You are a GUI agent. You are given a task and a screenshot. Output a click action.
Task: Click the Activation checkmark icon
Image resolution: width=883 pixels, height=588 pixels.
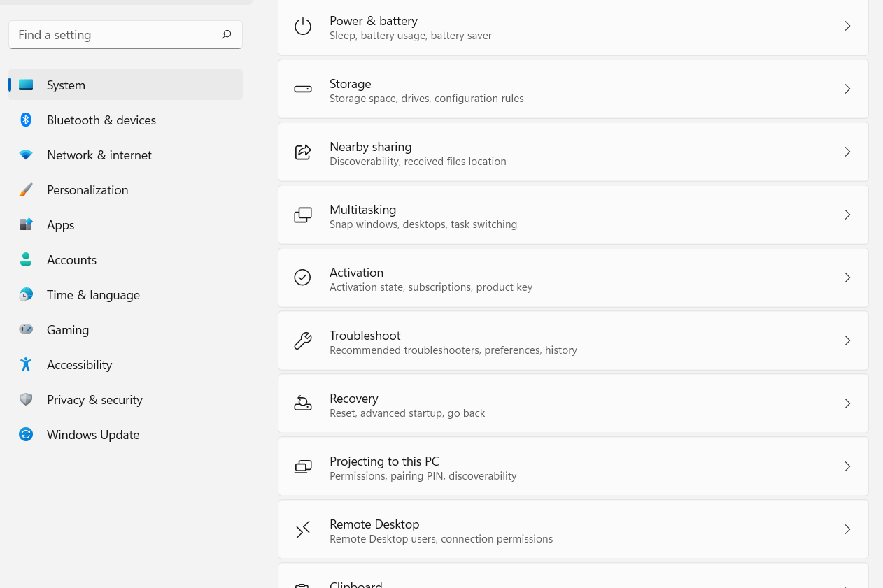coord(302,278)
